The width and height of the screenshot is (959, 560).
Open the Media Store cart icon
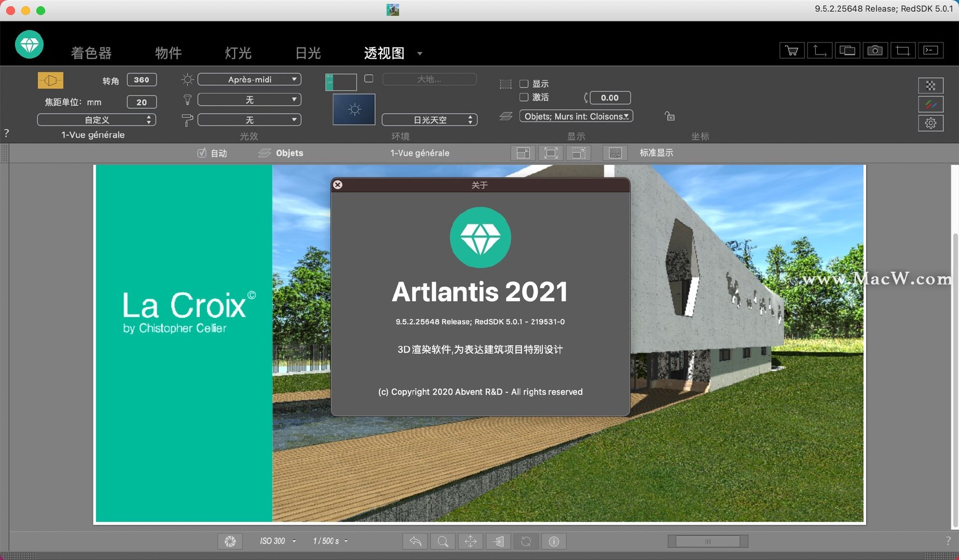tap(791, 50)
